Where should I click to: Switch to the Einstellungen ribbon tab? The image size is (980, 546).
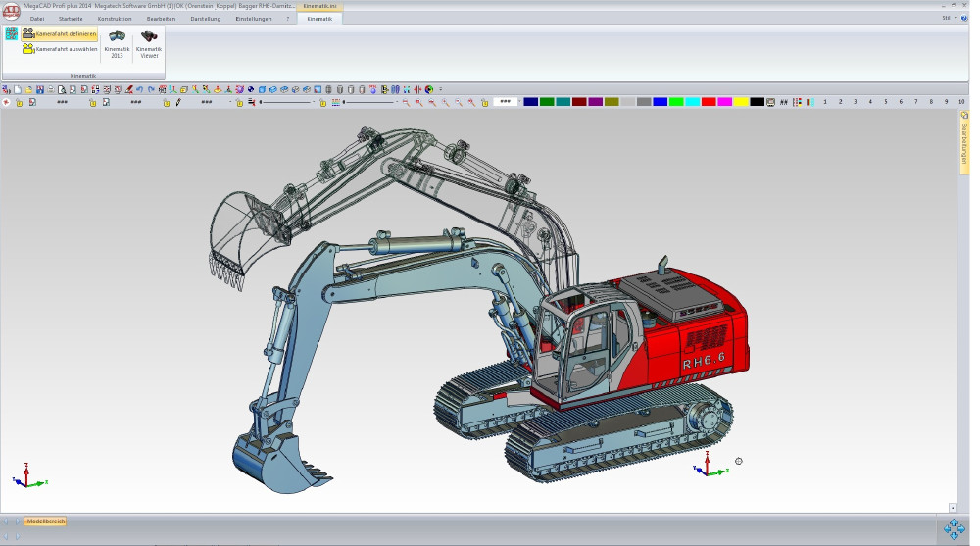[253, 19]
